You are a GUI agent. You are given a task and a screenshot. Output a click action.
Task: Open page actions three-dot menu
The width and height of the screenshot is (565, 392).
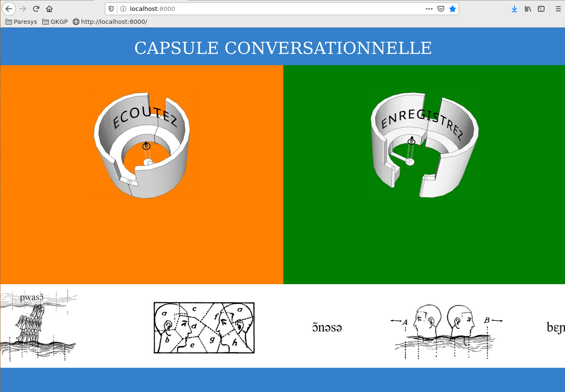pyautogui.click(x=429, y=9)
